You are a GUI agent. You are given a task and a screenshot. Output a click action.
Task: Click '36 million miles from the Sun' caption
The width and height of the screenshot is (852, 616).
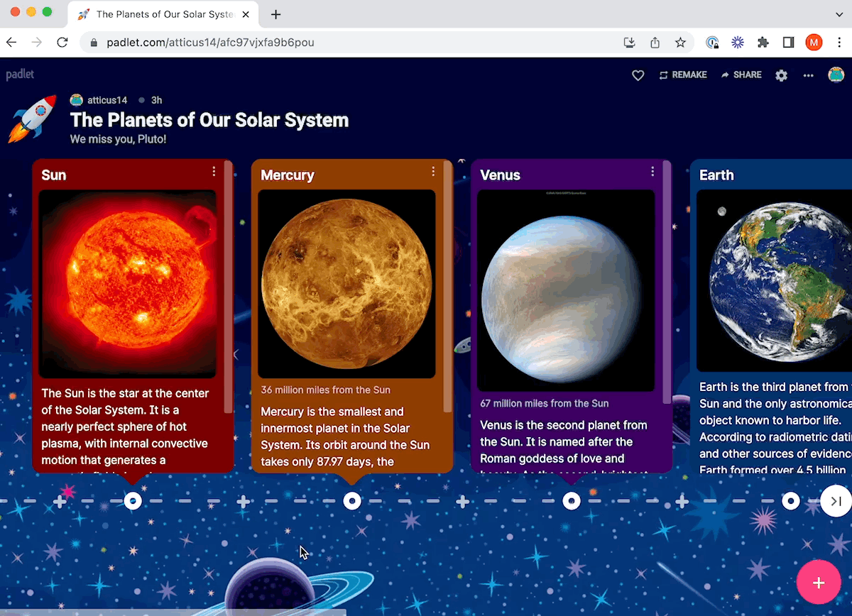[x=325, y=390]
